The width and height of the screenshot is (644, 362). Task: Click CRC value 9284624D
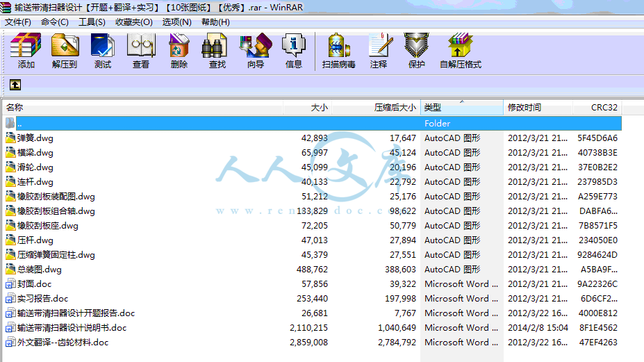point(597,255)
